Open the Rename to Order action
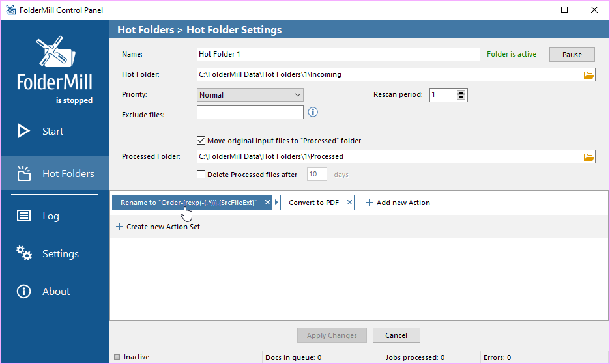The height and width of the screenshot is (364, 610). (188, 203)
